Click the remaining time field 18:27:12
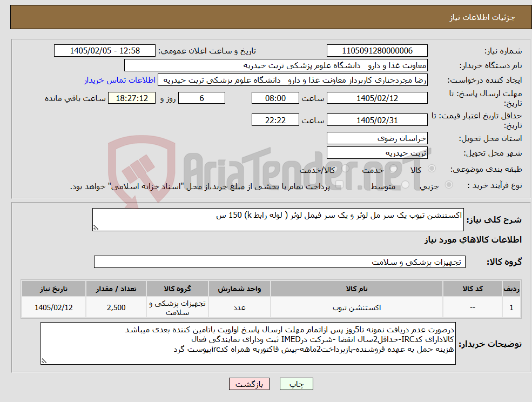Image resolution: width=532 pixels, height=402 pixels. tap(132, 98)
